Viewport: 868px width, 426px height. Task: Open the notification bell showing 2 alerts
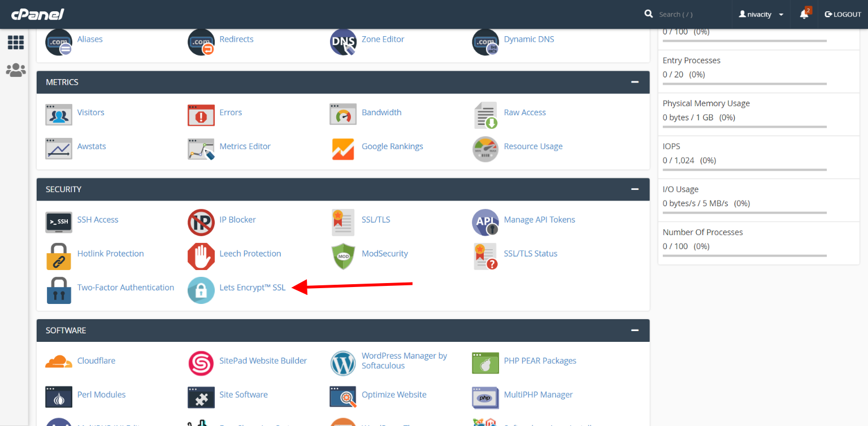pyautogui.click(x=804, y=14)
